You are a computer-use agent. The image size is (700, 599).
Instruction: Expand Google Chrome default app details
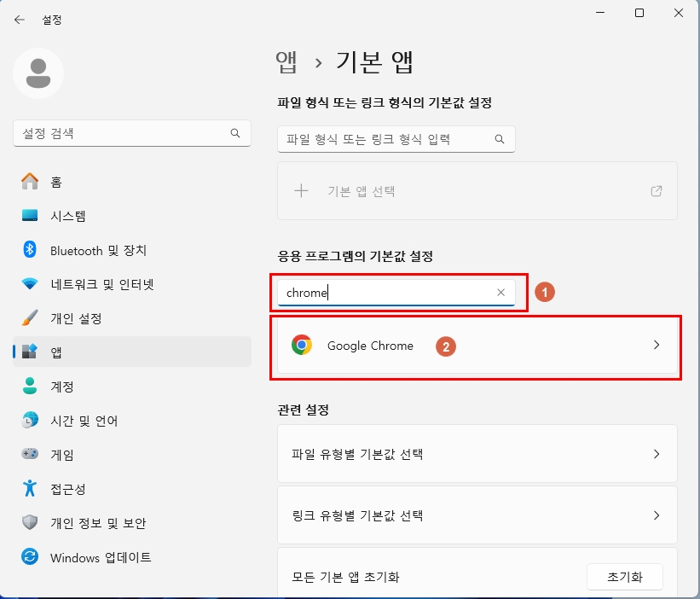tap(656, 346)
